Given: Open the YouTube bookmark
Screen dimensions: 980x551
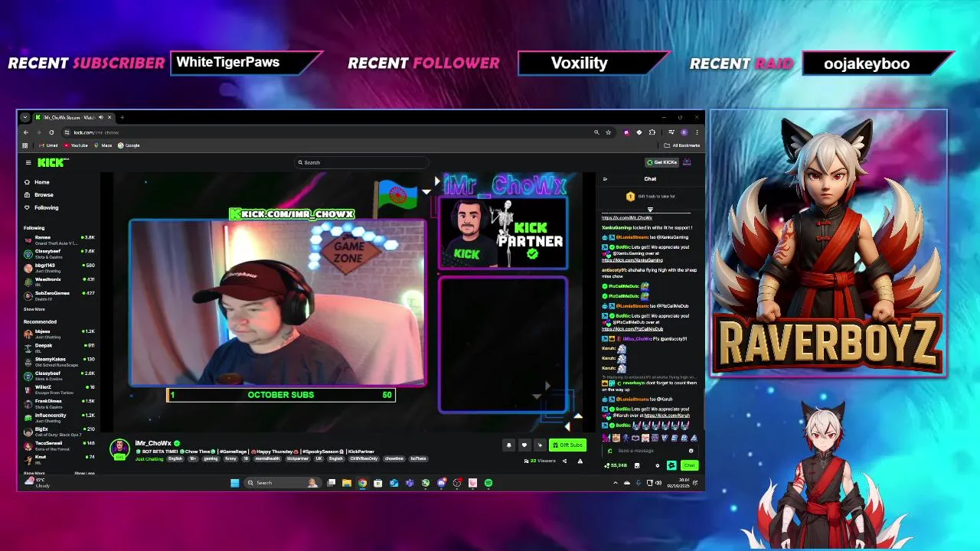Looking at the screenshot, I should pos(77,145).
